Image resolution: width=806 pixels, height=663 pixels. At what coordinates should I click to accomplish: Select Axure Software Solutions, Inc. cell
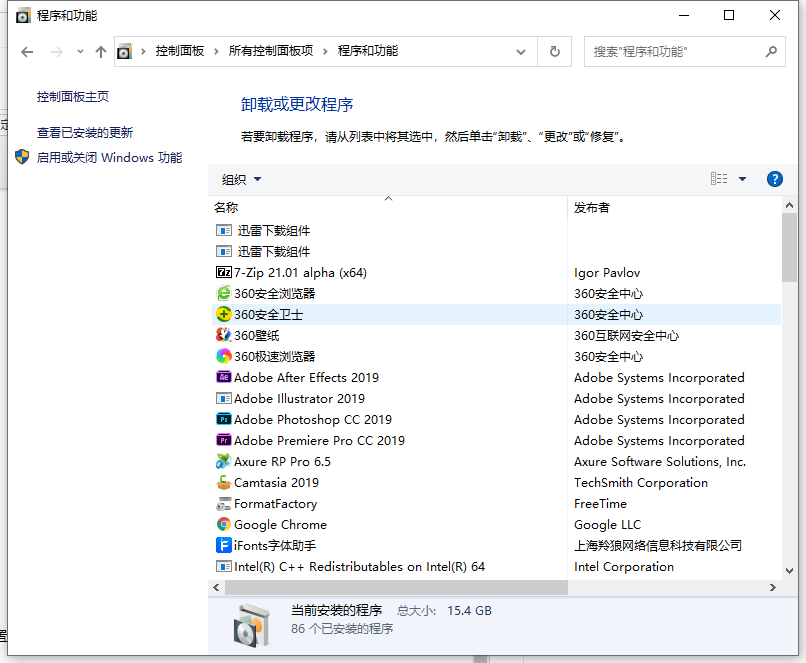click(x=660, y=462)
